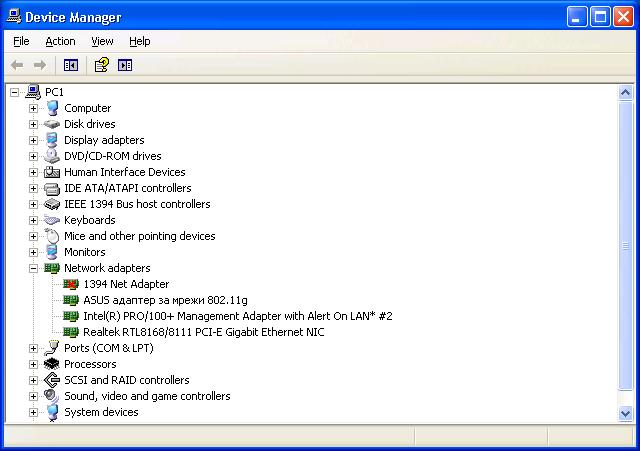This screenshot has height=451, width=640.
Task: Expand the Processors node
Action: point(33,364)
